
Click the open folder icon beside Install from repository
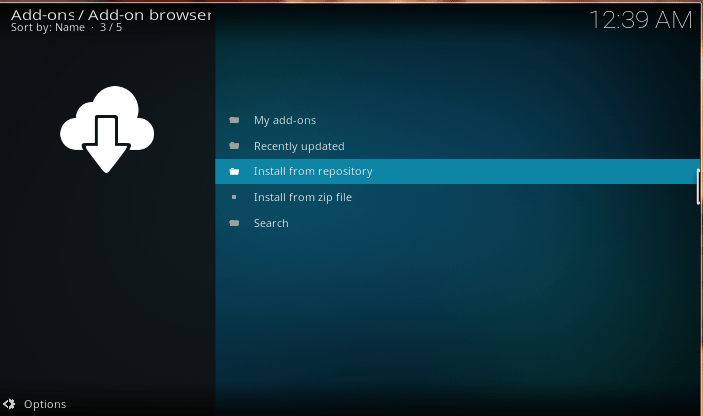point(234,172)
